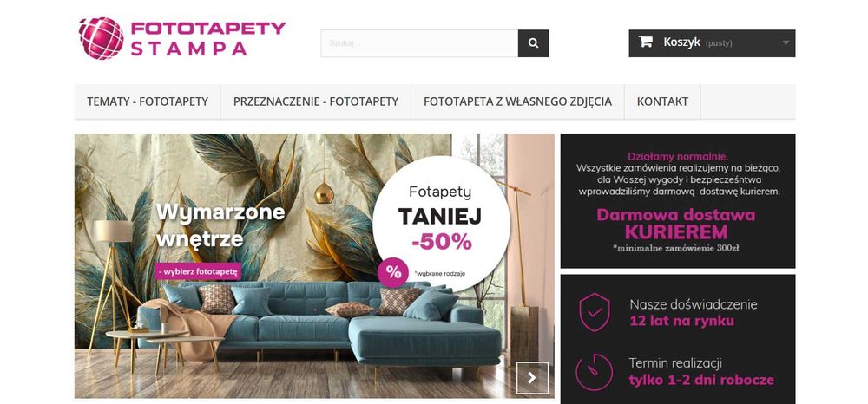The image size is (868, 404).
Task: Click the Fototapety Stampa globe logo
Action: 101,38
